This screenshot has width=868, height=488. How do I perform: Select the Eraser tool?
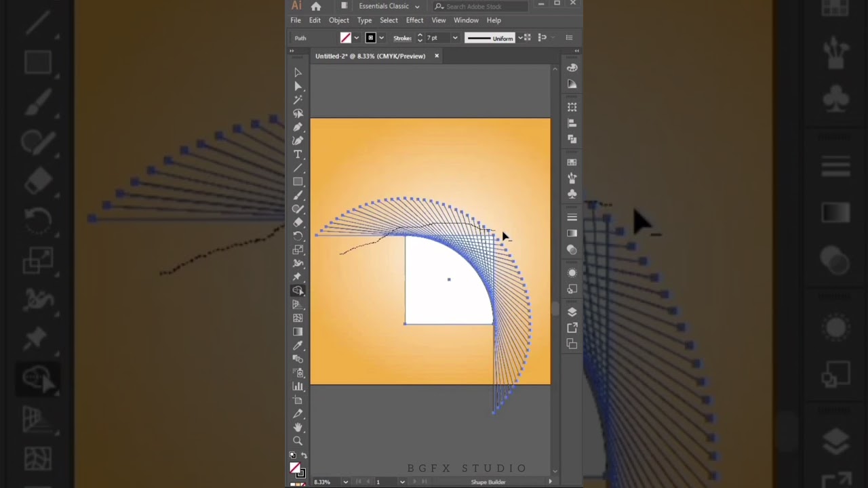(x=298, y=222)
